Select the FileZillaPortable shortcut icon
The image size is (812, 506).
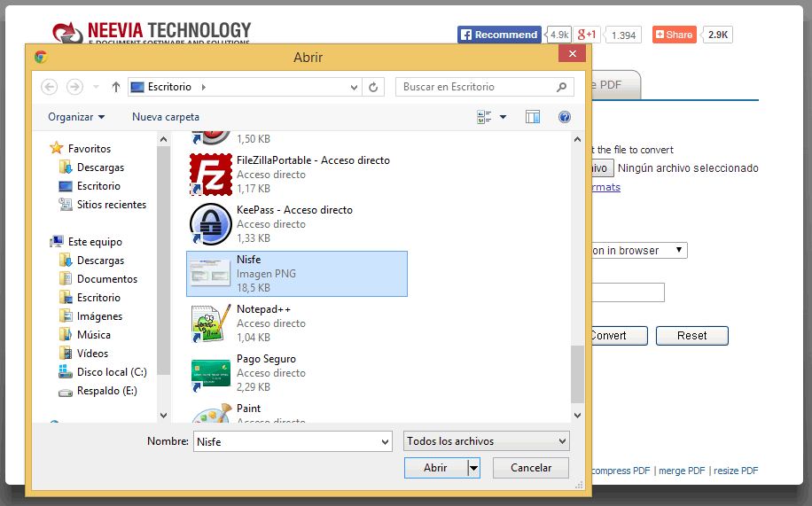point(210,174)
